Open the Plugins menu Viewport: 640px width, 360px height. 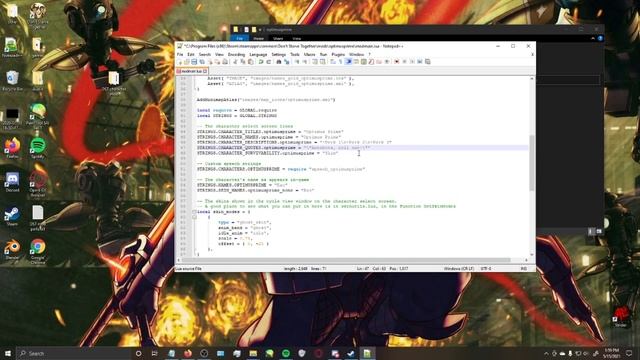(338, 54)
